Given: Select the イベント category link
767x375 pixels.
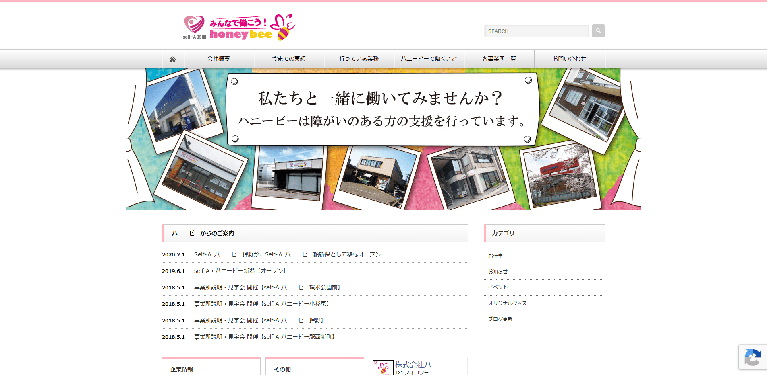Looking at the screenshot, I should pyautogui.click(x=498, y=287).
